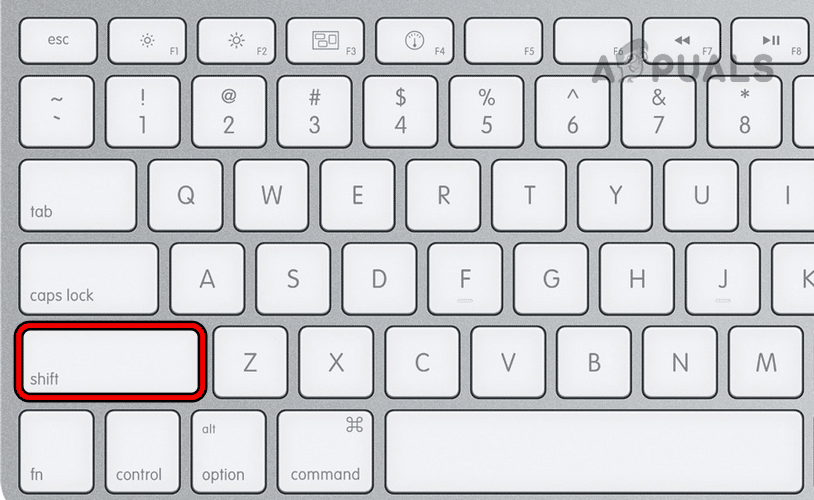The height and width of the screenshot is (500, 814).
Task: Click the command key with ⌘ symbol
Action: click(x=325, y=452)
